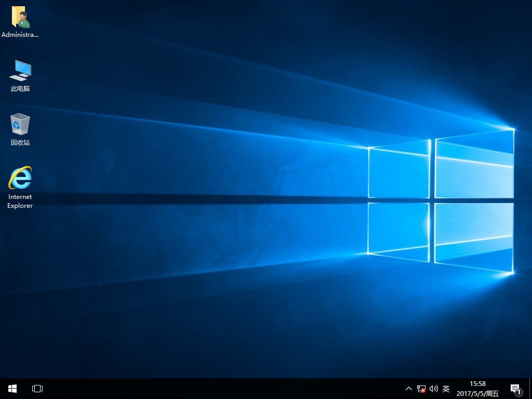Open Task View from the taskbar
This screenshot has height=399, width=532.
tap(37, 389)
